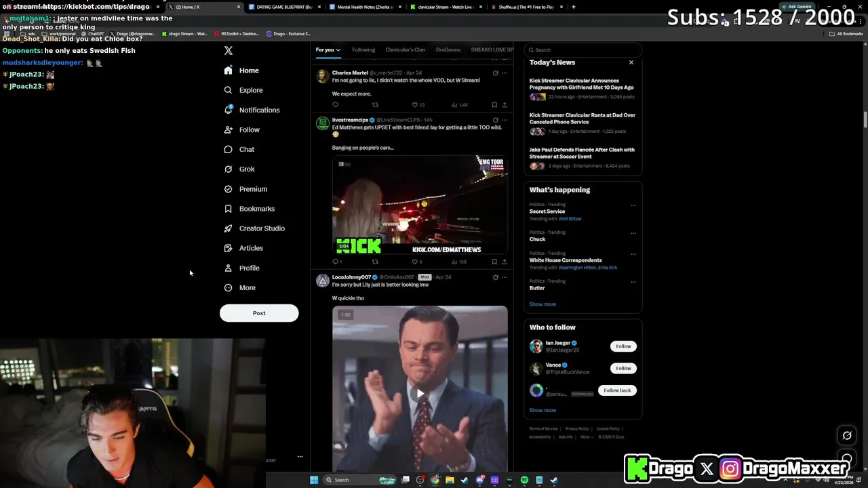Repost the livestreamclps post
This screenshot has width=868, height=488.
[x=375, y=262]
